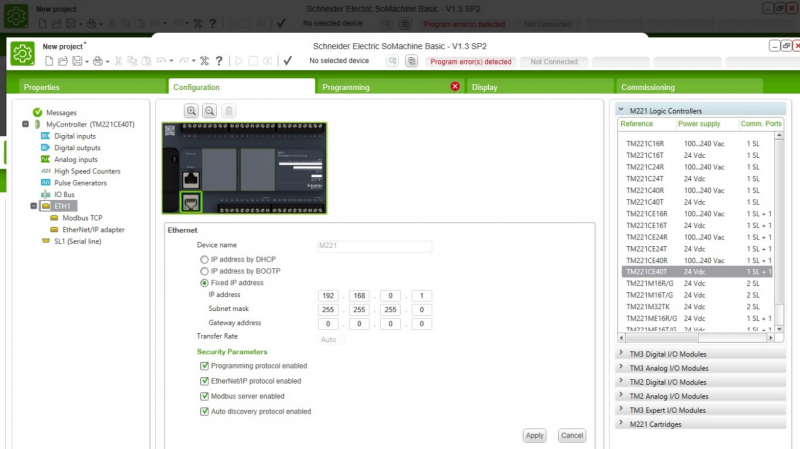The height and width of the screenshot is (449, 800).
Task: Toggle EtherNet/IP protocol enabled checkbox
Action: [205, 381]
